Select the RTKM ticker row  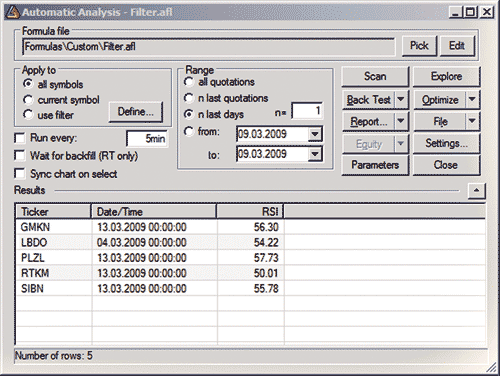(x=250, y=273)
